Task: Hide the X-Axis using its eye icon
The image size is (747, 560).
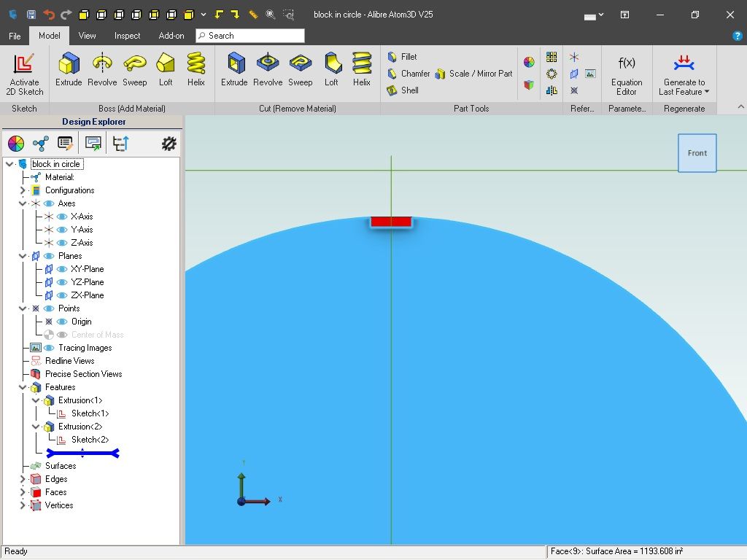Action: tap(62, 217)
